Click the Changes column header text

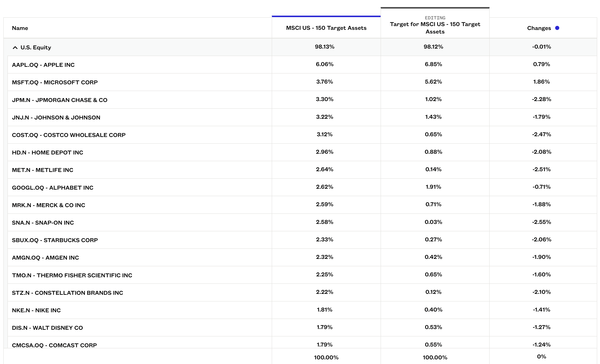(x=539, y=28)
